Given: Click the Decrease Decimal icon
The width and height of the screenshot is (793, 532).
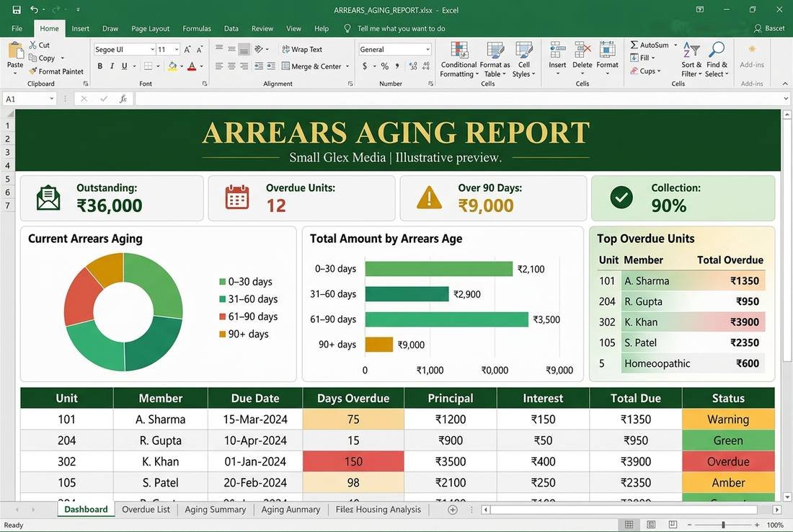Looking at the screenshot, I should 426,66.
